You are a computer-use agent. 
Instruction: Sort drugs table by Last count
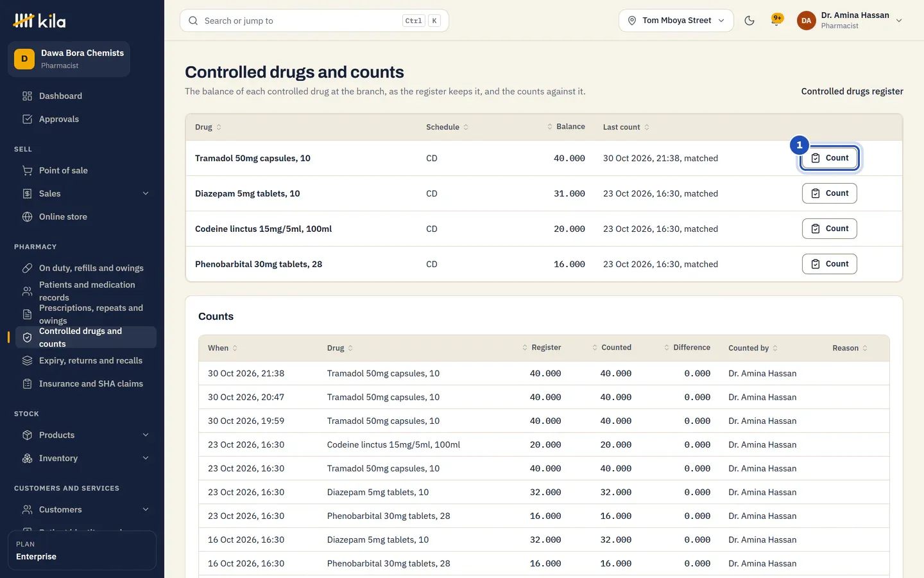tap(626, 127)
